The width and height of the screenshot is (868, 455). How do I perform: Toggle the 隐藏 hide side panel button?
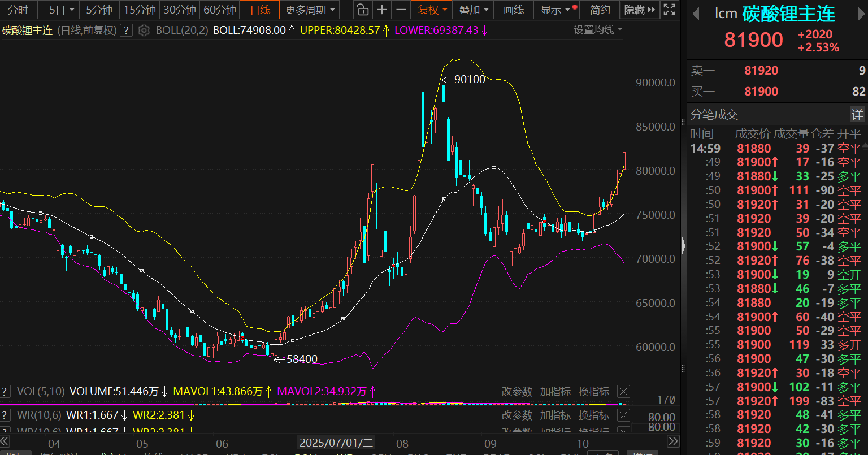pyautogui.click(x=640, y=10)
